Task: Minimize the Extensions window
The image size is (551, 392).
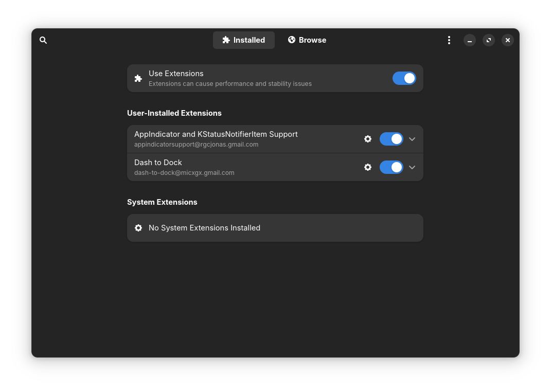Action: click(x=470, y=40)
